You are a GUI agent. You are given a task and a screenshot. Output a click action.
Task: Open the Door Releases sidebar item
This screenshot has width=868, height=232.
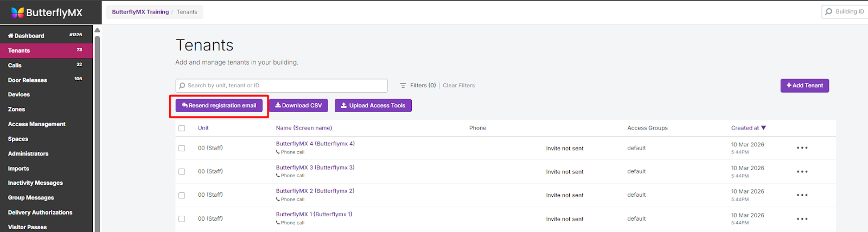point(28,80)
